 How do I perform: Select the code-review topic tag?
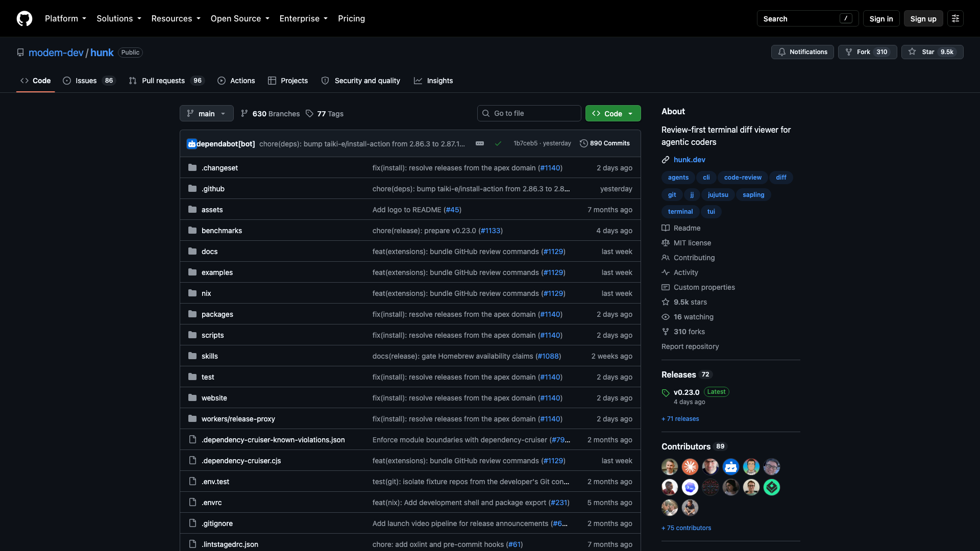click(743, 178)
